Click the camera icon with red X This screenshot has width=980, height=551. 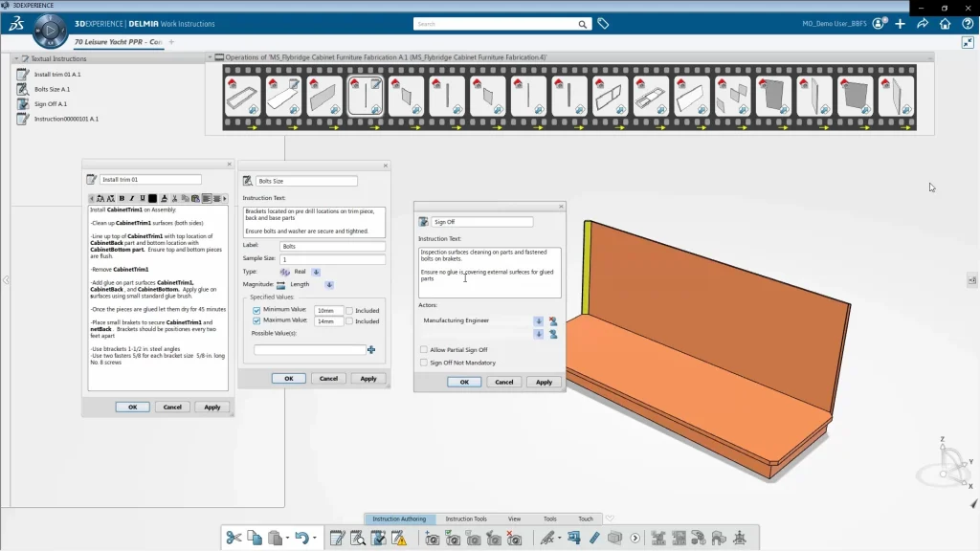click(x=514, y=539)
